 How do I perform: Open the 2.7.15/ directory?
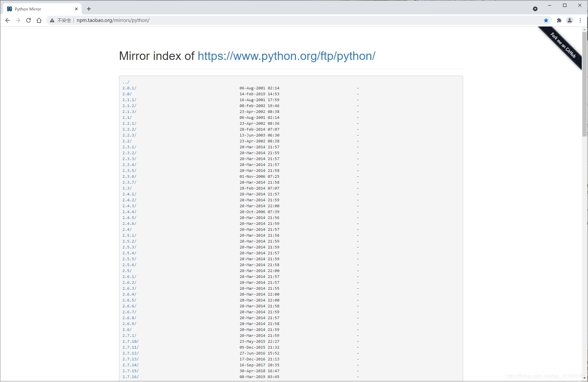131,371
